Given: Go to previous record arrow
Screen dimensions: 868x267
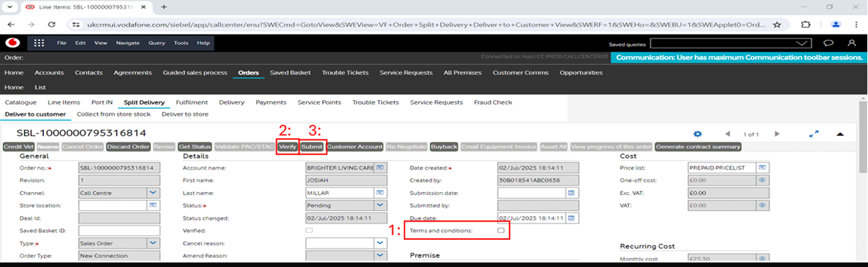Looking at the screenshot, I should coord(727,134).
